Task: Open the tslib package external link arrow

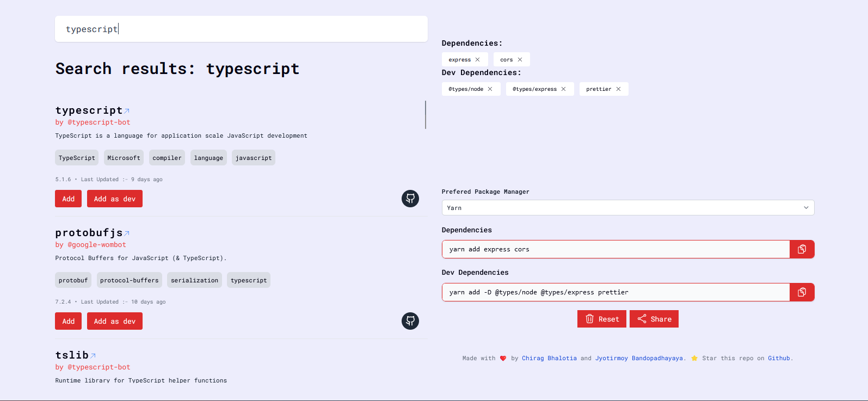Action: click(93, 356)
